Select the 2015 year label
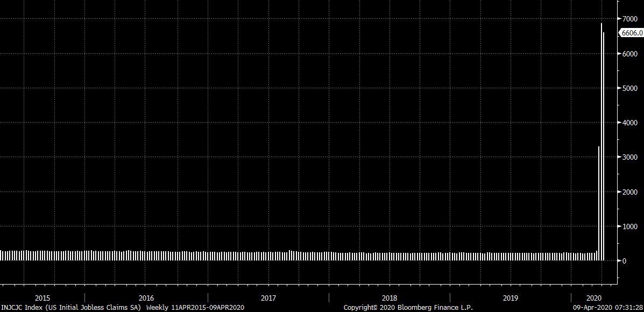The height and width of the screenshot is (312, 644). coord(43,298)
